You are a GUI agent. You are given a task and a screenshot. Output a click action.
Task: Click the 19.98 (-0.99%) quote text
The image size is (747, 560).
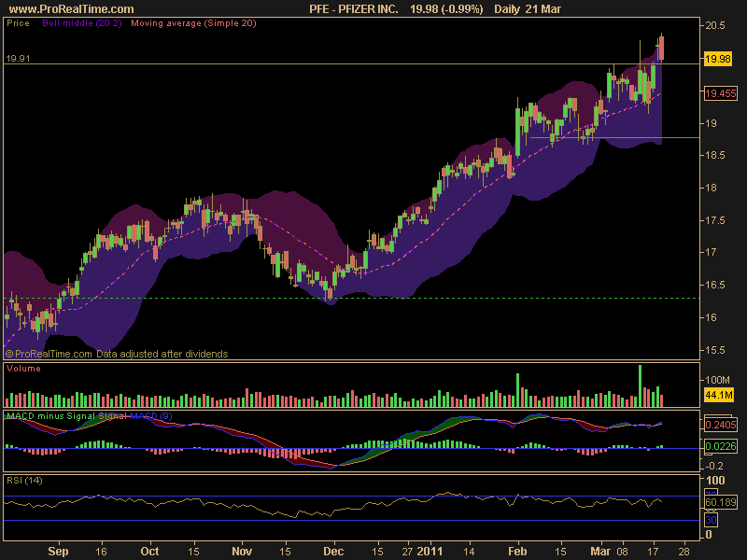point(446,8)
